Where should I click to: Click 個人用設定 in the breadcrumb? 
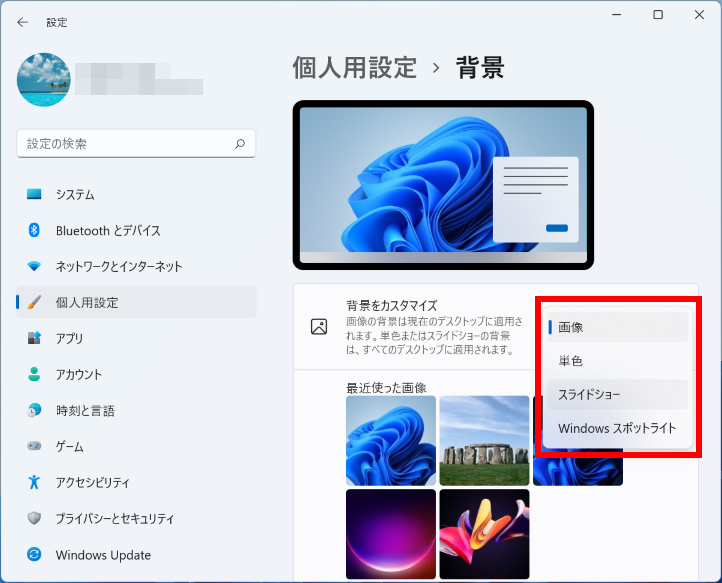[x=355, y=68]
